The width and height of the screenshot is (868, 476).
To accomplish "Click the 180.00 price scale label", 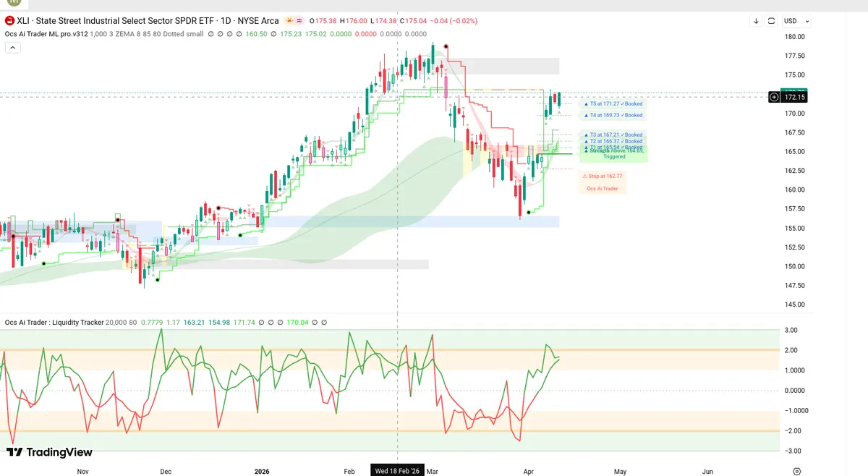I will (x=795, y=36).
